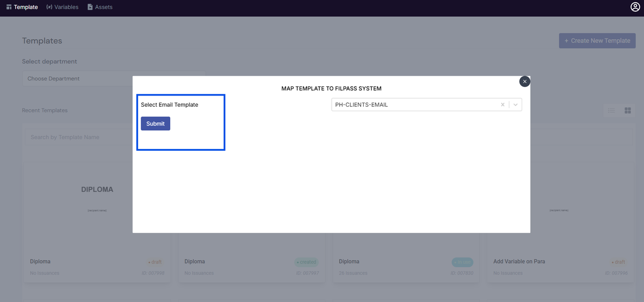
Task: Click the Map Template to Filpass System title
Action: (331, 88)
